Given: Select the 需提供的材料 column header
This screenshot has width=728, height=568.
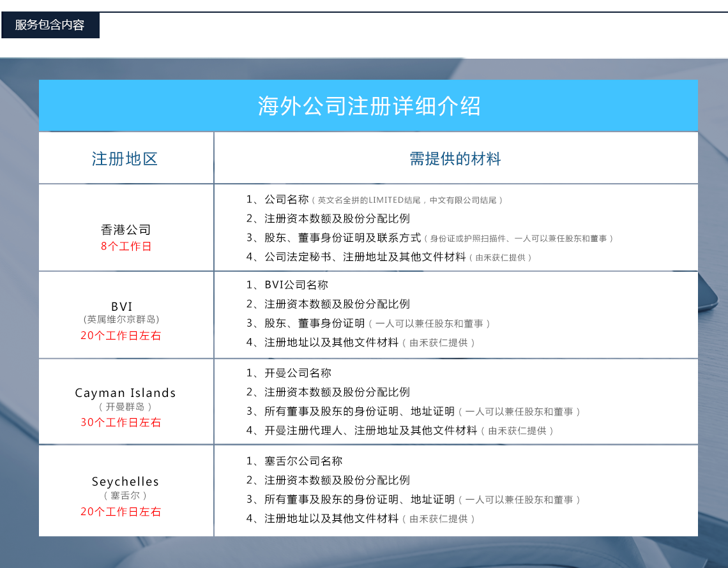Looking at the screenshot, I should (455, 159).
